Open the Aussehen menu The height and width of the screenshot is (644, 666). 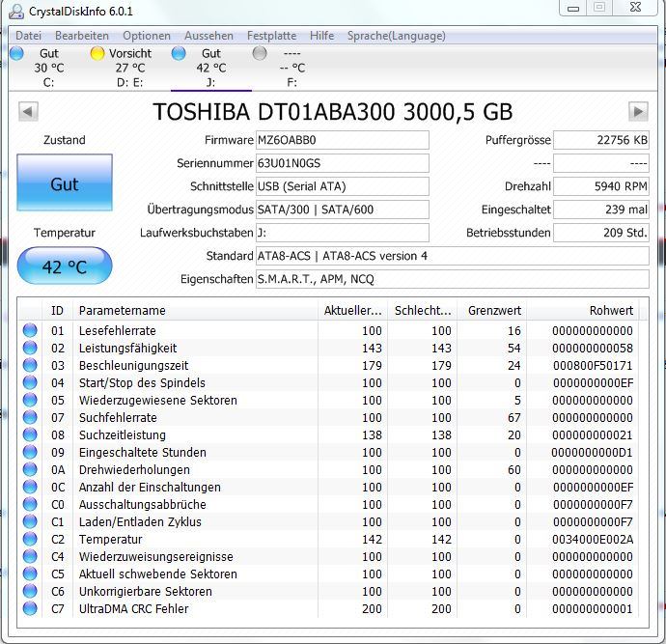click(x=209, y=36)
